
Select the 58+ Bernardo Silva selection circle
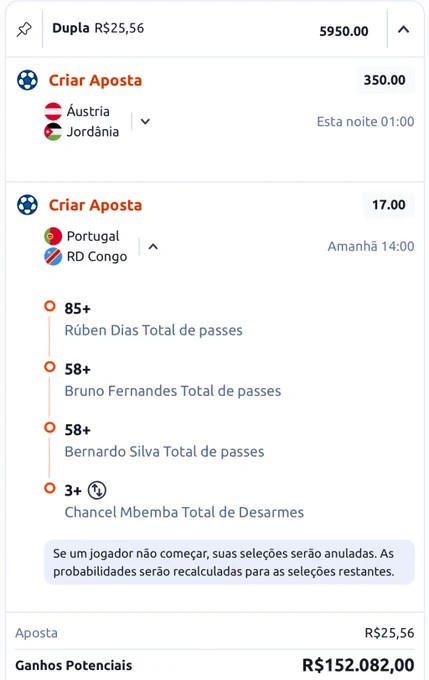click(x=50, y=428)
